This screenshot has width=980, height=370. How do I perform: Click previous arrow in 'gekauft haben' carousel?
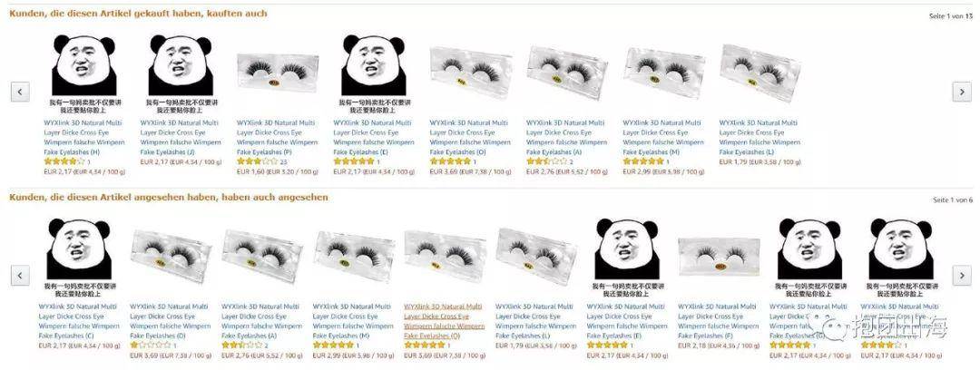coord(20,92)
